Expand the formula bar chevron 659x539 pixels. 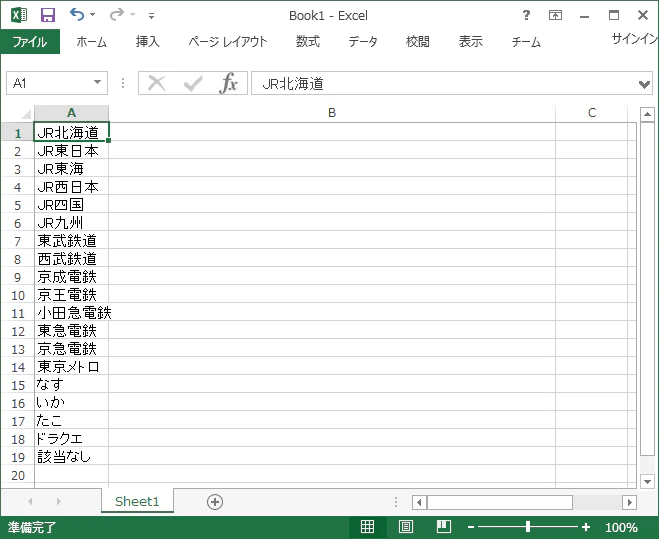point(644,84)
